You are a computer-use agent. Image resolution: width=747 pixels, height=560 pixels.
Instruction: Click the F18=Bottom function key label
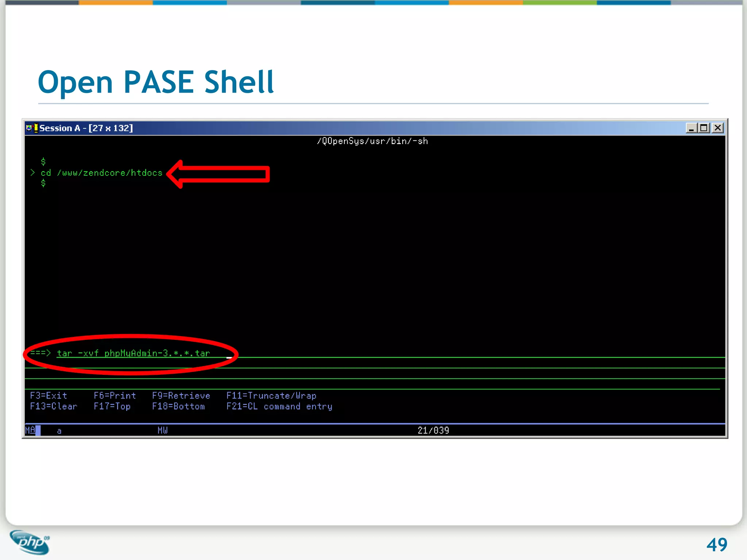(x=179, y=406)
